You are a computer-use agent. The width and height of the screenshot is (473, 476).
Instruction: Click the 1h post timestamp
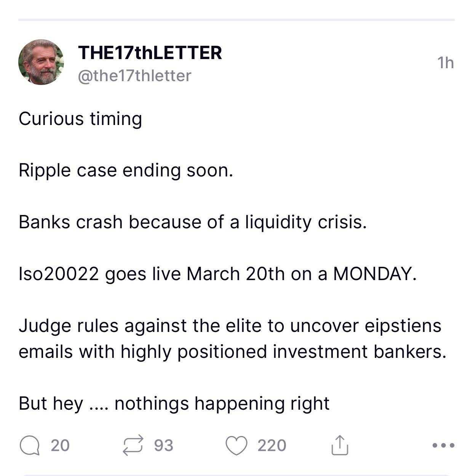pyautogui.click(x=446, y=63)
